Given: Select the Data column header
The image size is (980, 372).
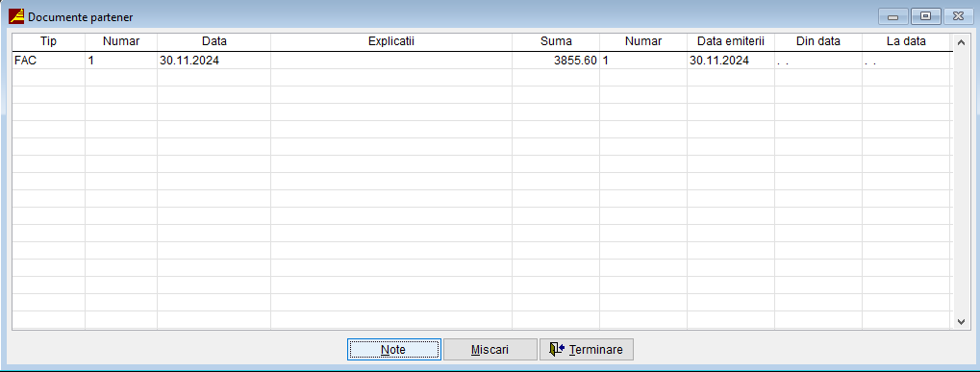Looking at the screenshot, I should pos(214,42).
